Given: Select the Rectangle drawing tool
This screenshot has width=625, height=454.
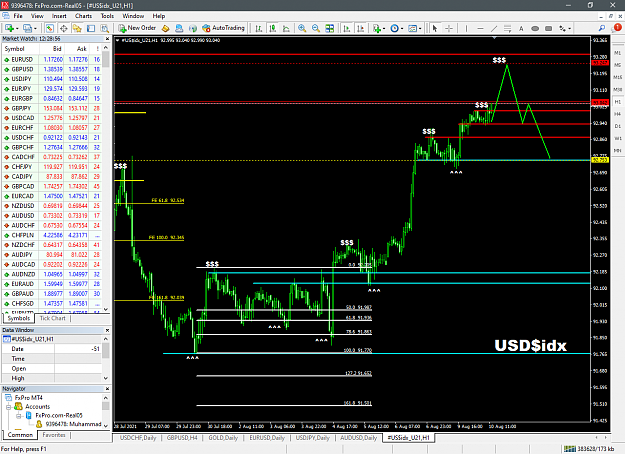Looking at the screenshot, I should click(549, 28).
